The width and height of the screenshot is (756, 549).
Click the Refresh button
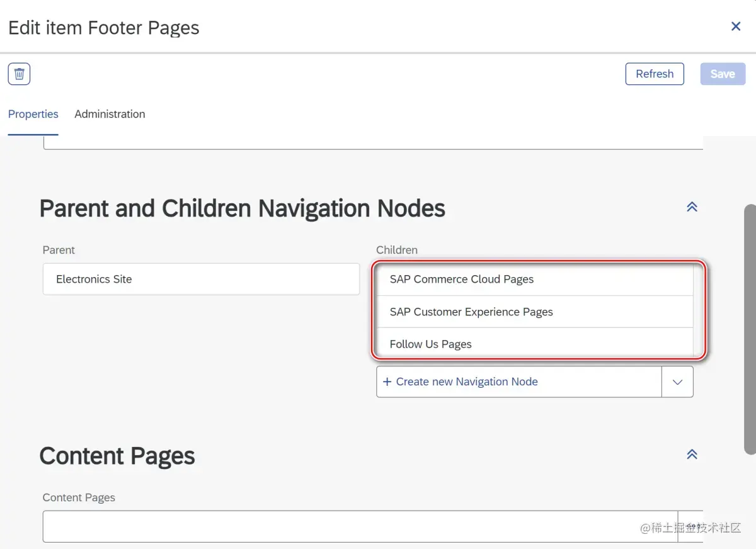click(x=655, y=74)
